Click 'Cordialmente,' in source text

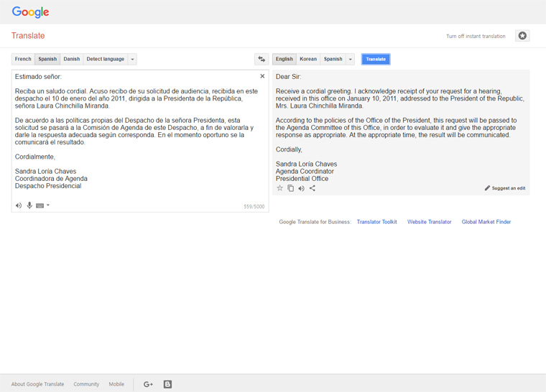coord(34,157)
